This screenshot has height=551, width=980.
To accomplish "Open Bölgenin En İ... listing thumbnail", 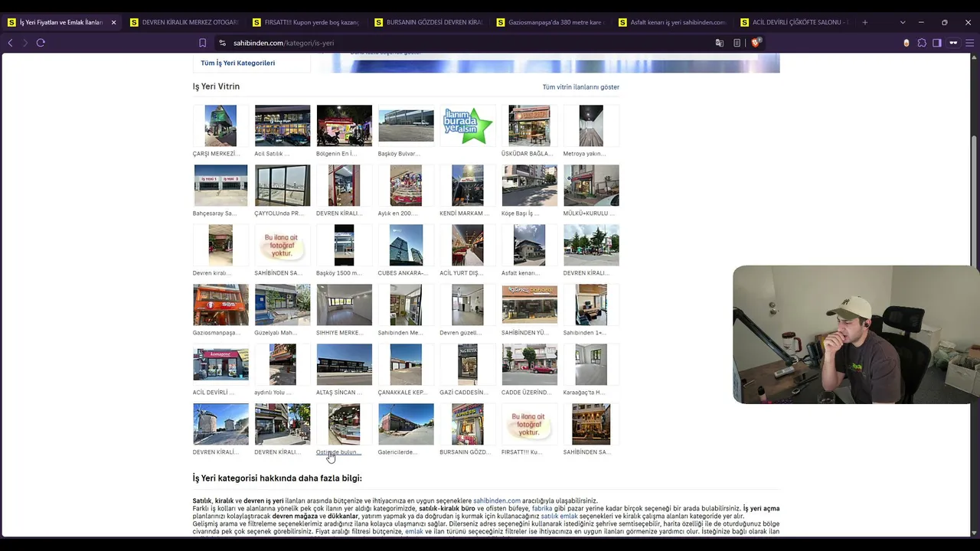I will click(345, 126).
